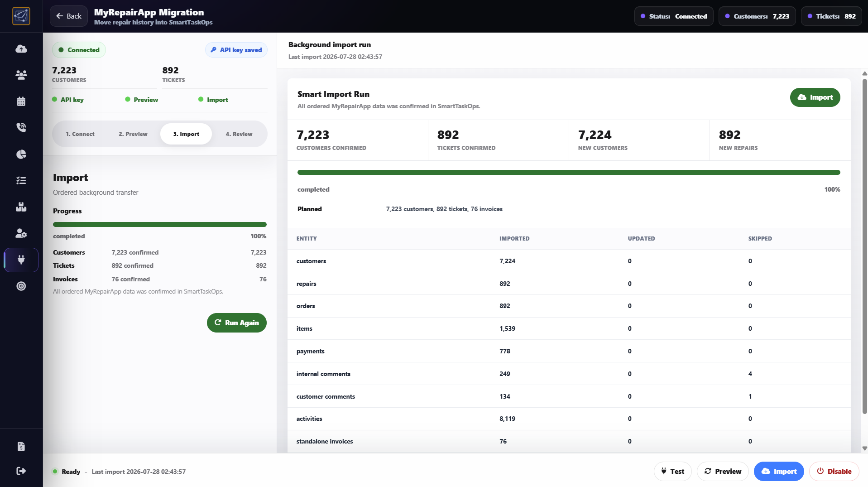Open the target sidebar icon
The width and height of the screenshot is (868, 487).
(x=21, y=286)
